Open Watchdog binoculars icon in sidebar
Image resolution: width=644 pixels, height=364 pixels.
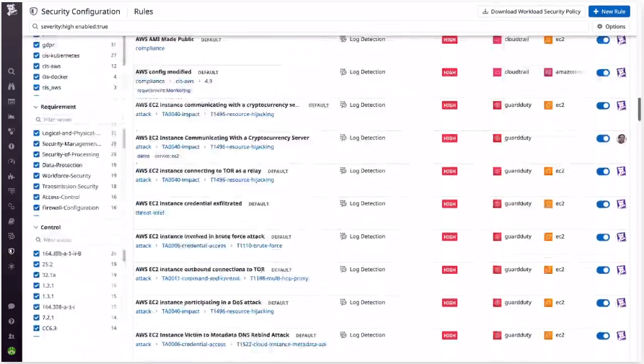point(12,86)
